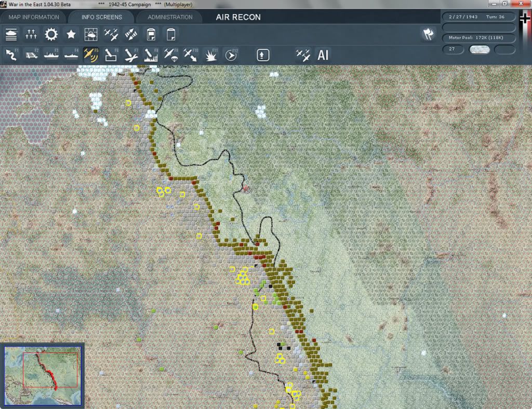Open the ADMINISTRATION tab
Viewport: 532px width, 409px height.
170,17
